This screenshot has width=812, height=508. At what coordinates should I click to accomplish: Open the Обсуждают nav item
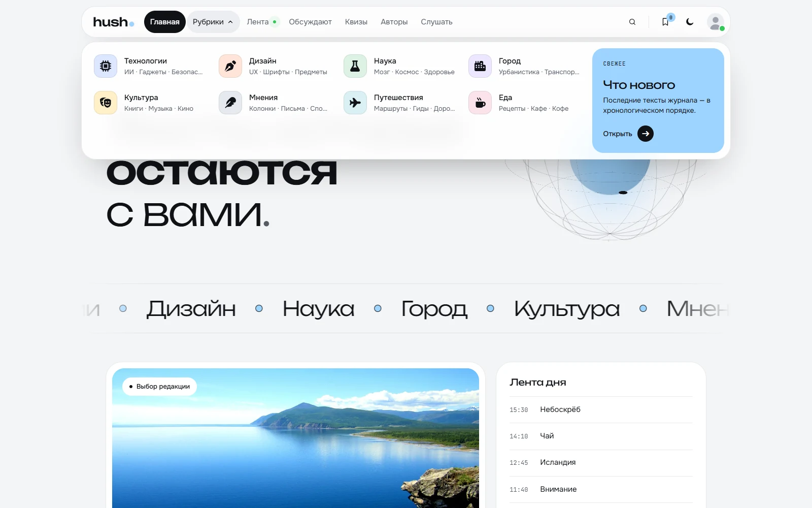[310, 22]
